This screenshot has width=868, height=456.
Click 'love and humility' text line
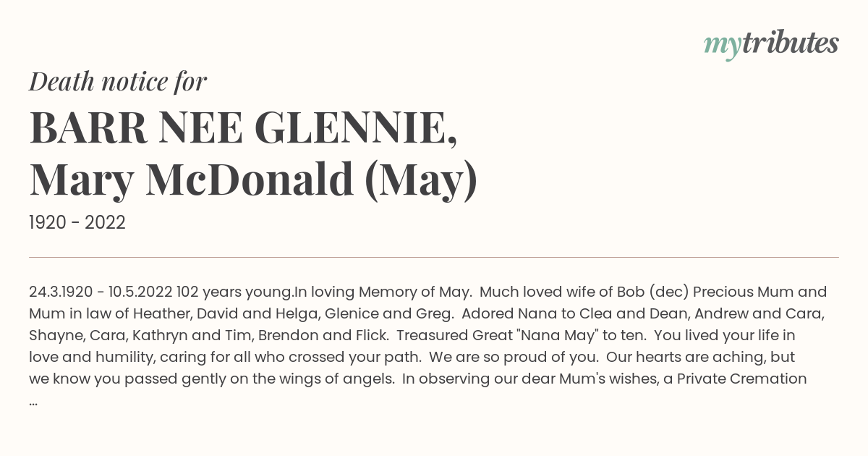85,358
